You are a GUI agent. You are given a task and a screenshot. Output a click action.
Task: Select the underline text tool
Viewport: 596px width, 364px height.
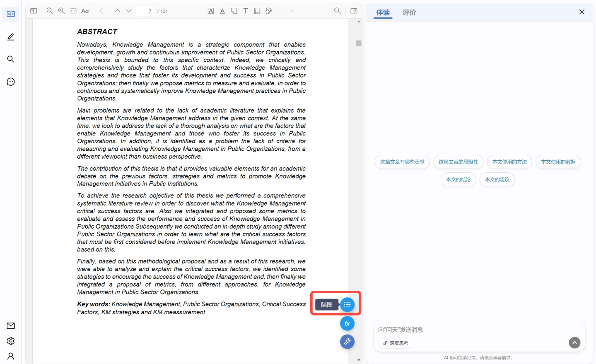click(222, 11)
